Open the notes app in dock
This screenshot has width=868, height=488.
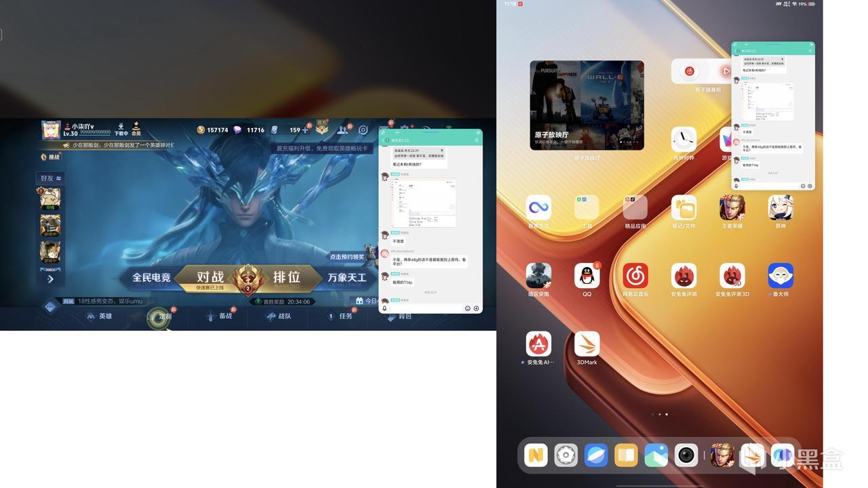(x=536, y=455)
